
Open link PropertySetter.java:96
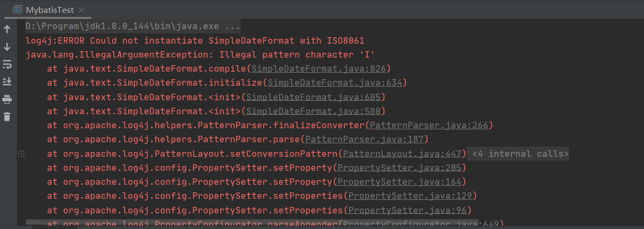(x=408, y=210)
